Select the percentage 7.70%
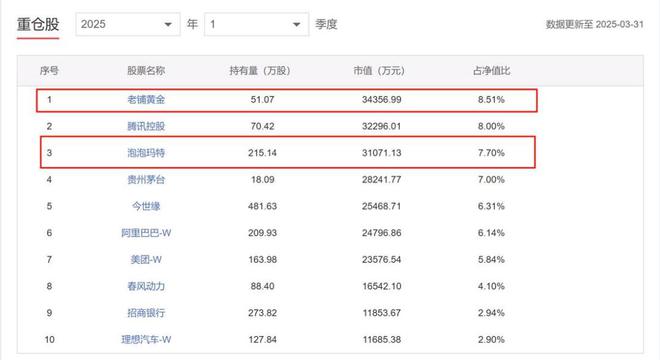660x360 pixels. [x=491, y=153]
